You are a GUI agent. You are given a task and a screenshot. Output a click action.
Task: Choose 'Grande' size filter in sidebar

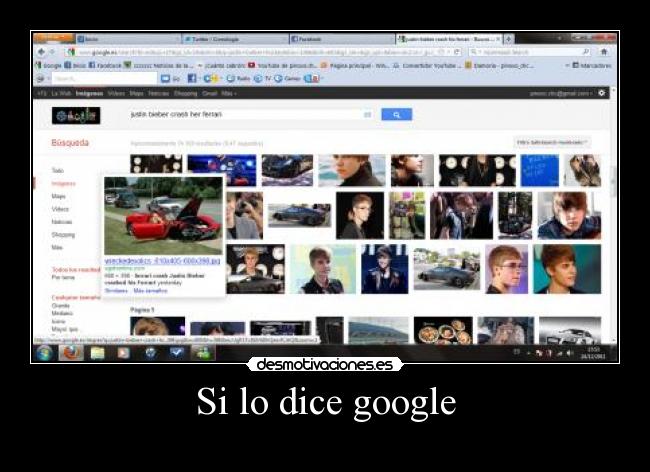[61, 305]
